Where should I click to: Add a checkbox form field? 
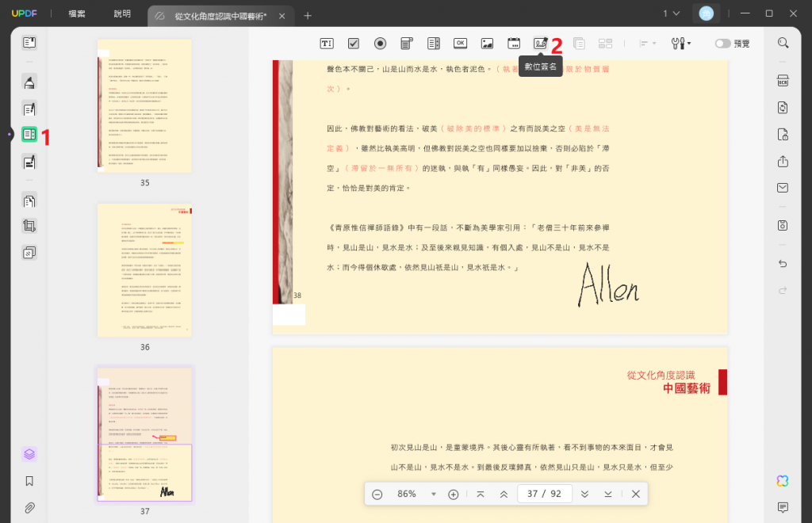(354, 44)
